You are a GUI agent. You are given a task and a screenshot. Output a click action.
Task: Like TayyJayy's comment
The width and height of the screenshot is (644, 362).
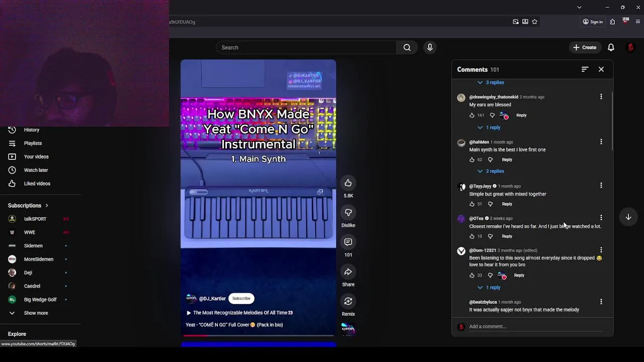pyautogui.click(x=472, y=204)
